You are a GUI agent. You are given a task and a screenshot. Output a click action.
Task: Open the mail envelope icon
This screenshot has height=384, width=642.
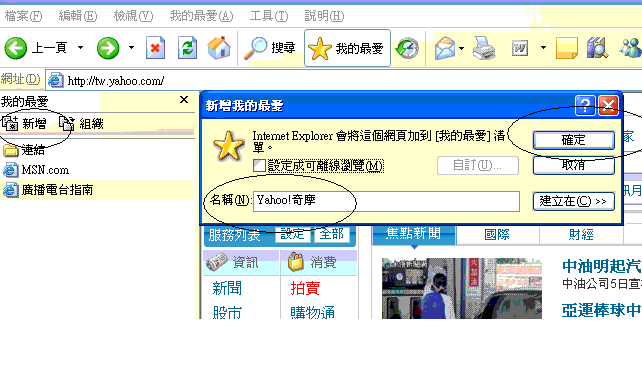(445, 48)
